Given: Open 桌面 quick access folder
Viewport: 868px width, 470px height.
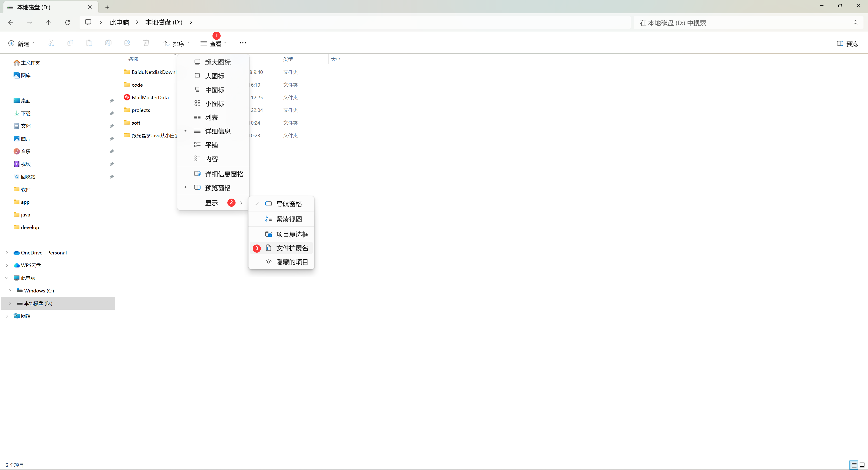Looking at the screenshot, I should coord(22,101).
